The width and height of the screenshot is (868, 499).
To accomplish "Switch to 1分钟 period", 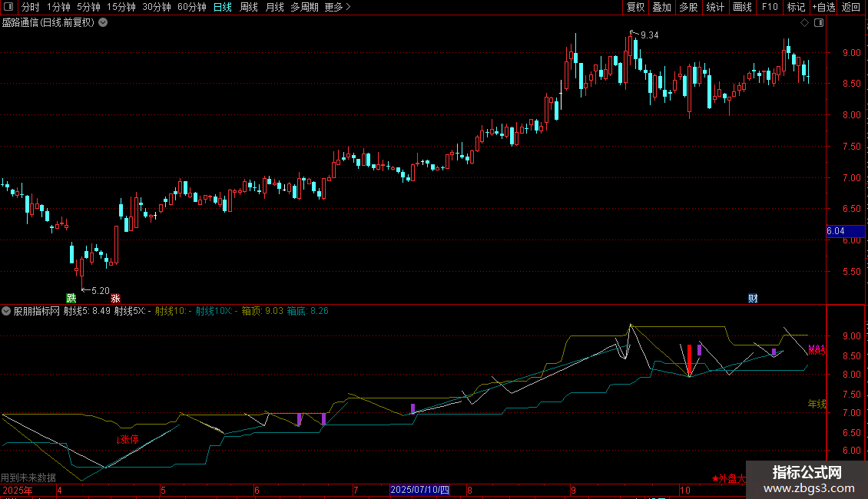I will (58, 7).
